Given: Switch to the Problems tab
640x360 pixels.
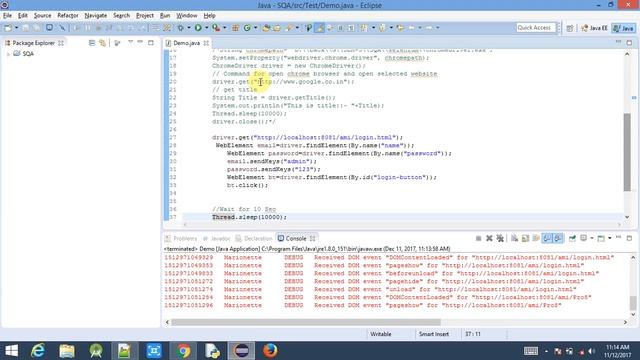Looking at the screenshot, I should [181, 238].
